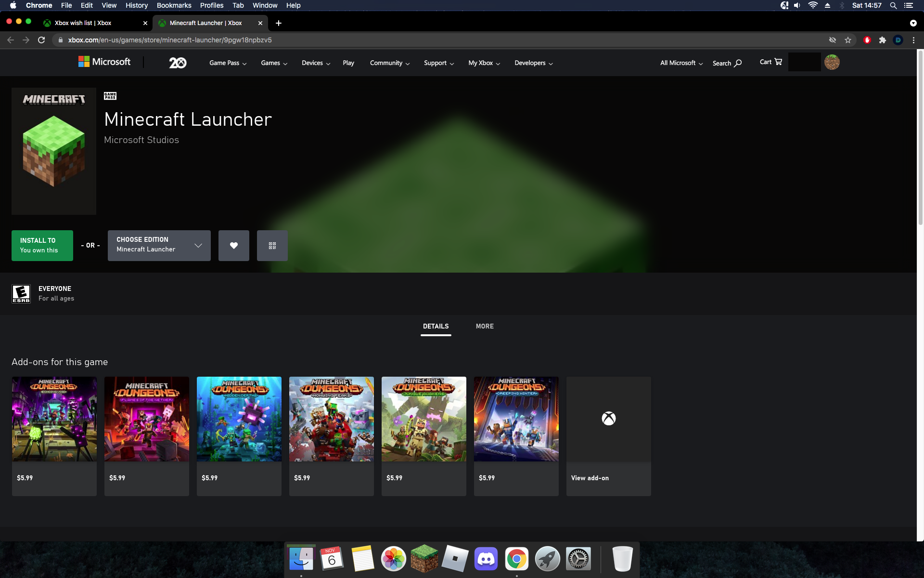924x578 pixels.
Task: Reload the page
Action: point(41,40)
